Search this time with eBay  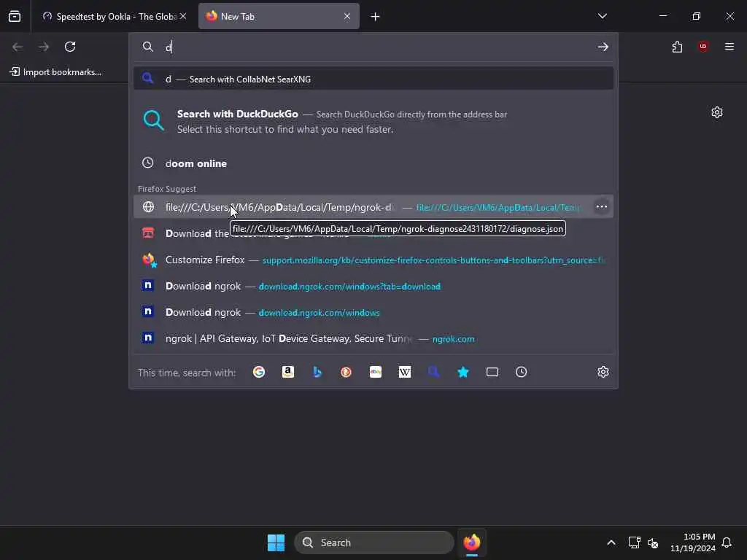(x=376, y=372)
